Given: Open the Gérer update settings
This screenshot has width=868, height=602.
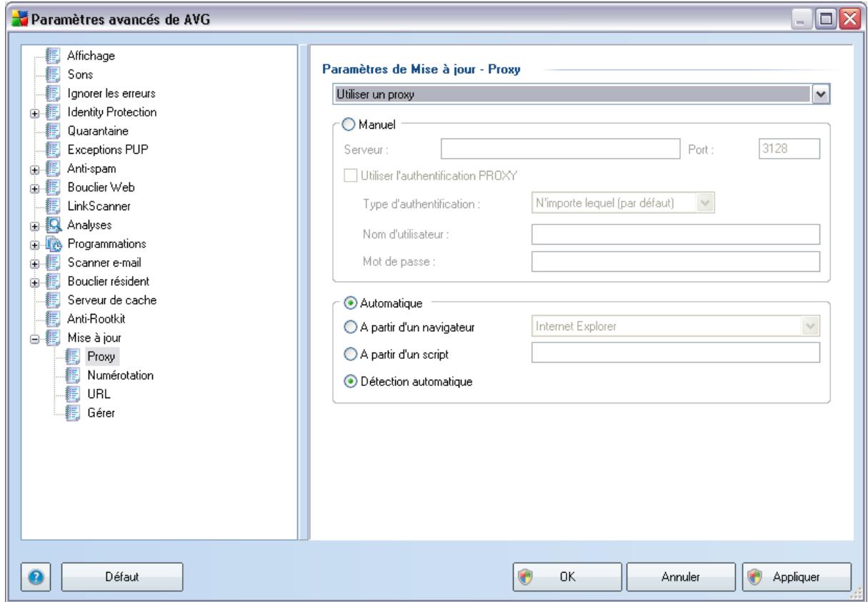Looking at the screenshot, I should click(101, 413).
